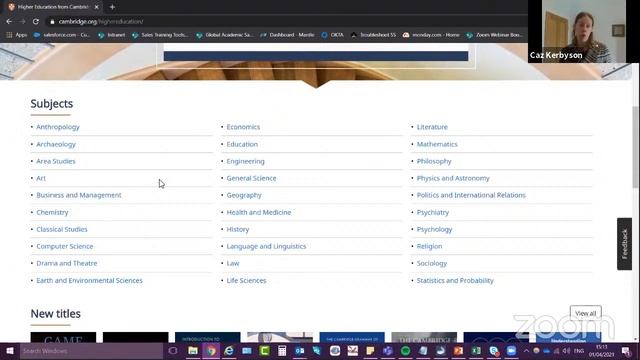Open the Computer Science subject
The width and height of the screenshot is (640, 360).
pos(64,247)
